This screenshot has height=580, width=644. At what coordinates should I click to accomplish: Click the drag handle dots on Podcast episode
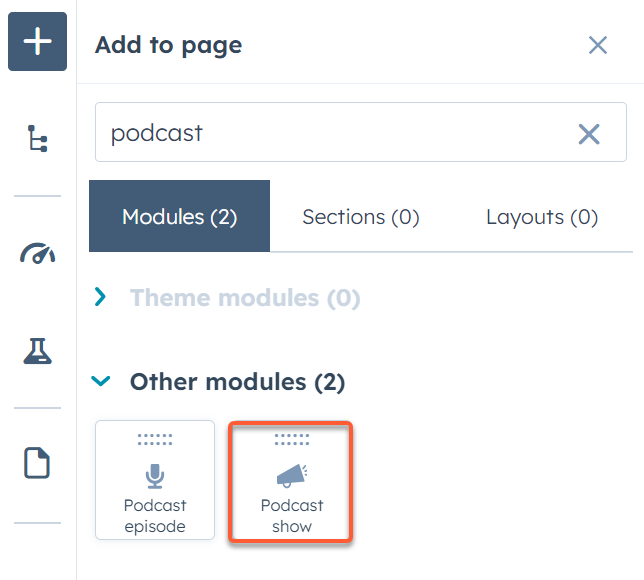[x=155, y=439]
